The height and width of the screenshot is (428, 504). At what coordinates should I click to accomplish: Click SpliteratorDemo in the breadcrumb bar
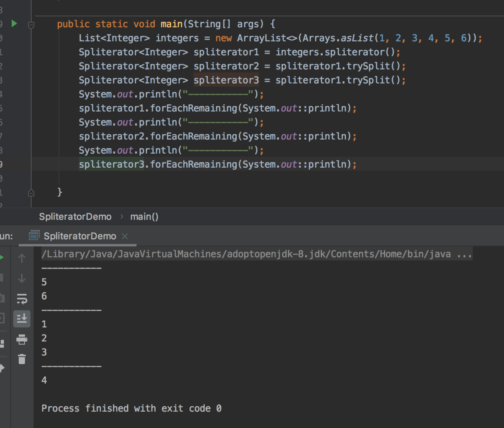pyautogui.click(x=75, y=216)
